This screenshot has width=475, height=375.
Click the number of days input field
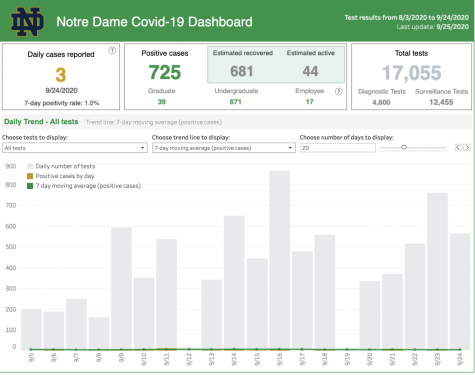[338, 148]
